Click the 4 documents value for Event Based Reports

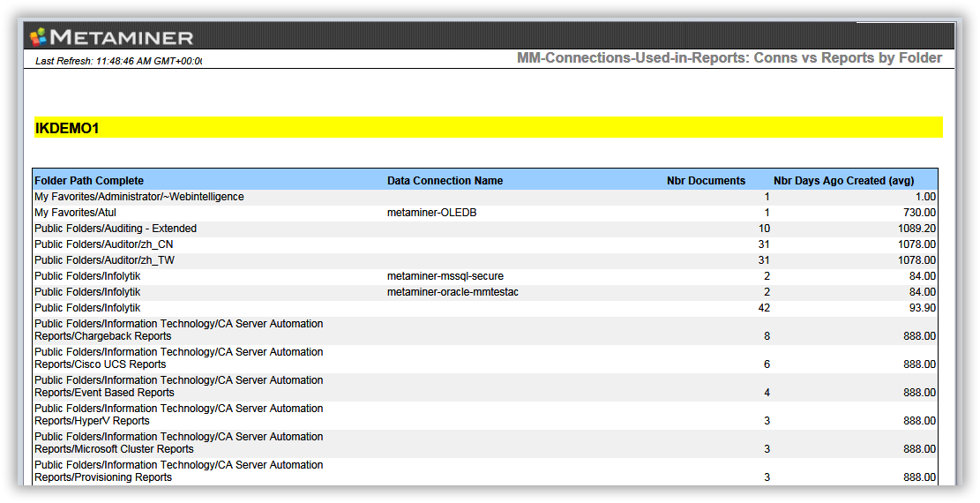click(x=767, y=393)
